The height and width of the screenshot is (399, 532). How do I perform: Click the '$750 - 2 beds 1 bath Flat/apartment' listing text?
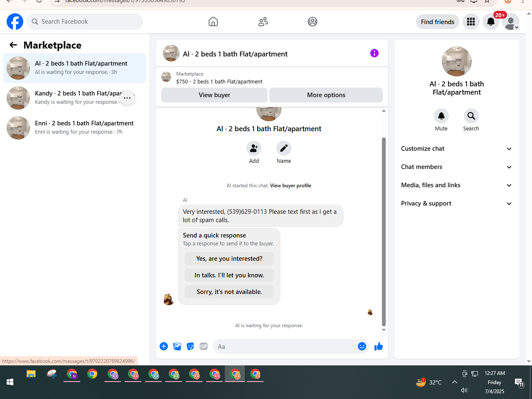point(219,81)
